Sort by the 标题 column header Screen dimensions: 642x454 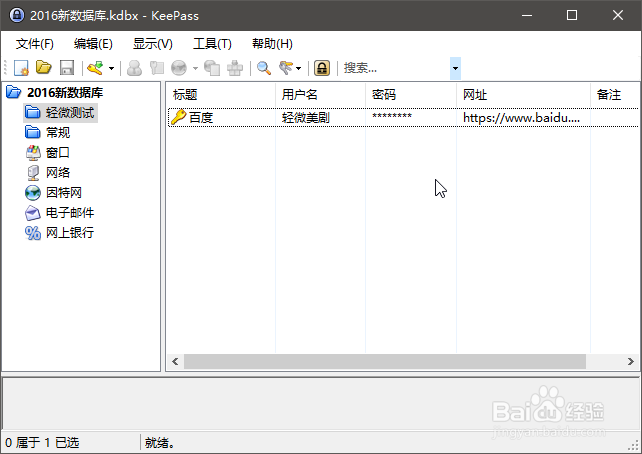[221, 95]
